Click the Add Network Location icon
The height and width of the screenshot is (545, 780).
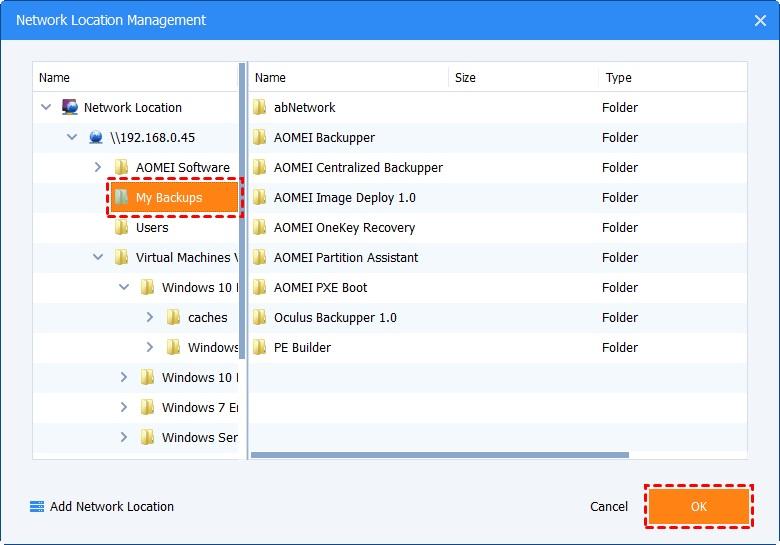(x=37, y=507)
